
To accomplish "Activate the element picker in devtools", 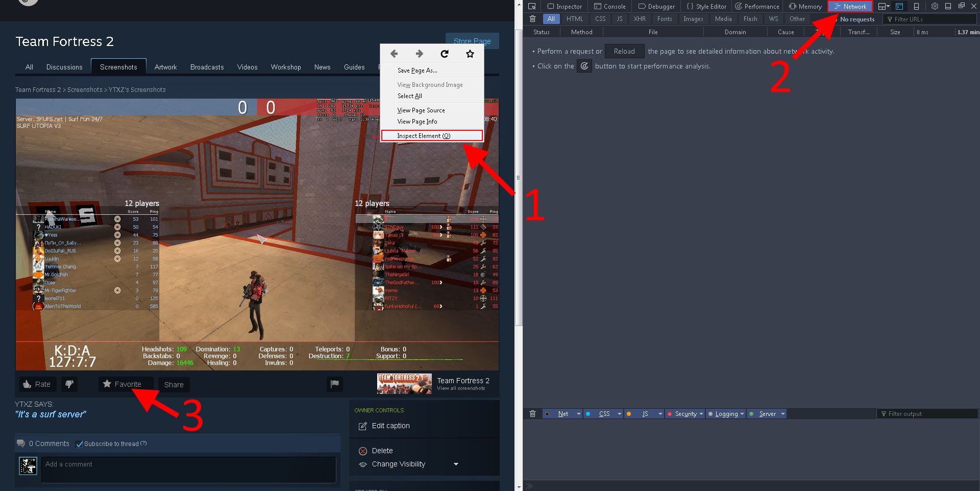I will click(532, 6).
